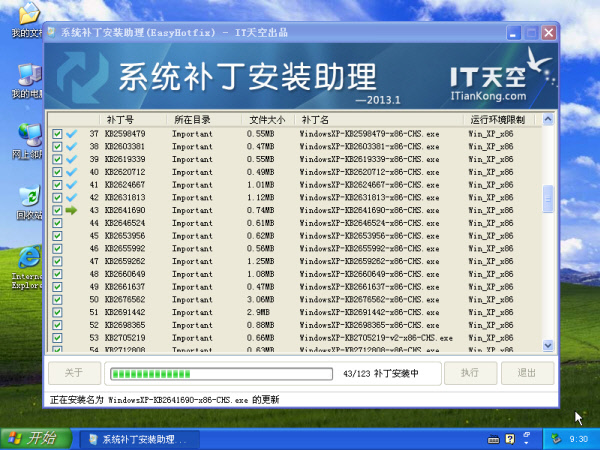Click the 系统补丁安装助理 taskbar button
600x450 pixels.
click(140, 439)
